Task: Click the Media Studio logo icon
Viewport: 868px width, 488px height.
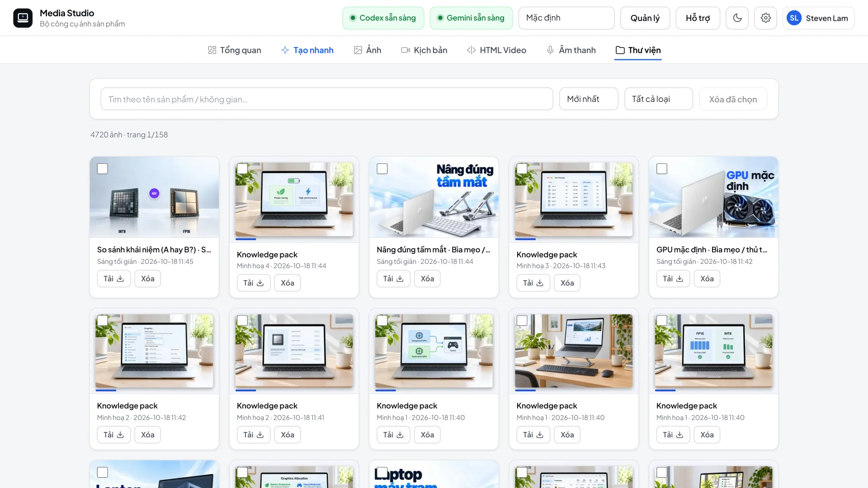Action: pyautogui.click(x=23, y=18)
